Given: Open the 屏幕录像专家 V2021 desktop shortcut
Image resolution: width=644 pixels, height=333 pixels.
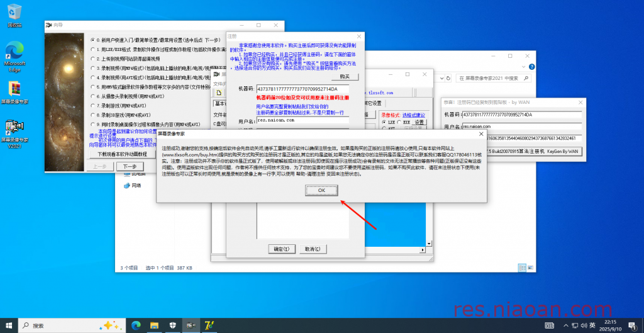Looking at the screenshot, I should tap(15, 135).
